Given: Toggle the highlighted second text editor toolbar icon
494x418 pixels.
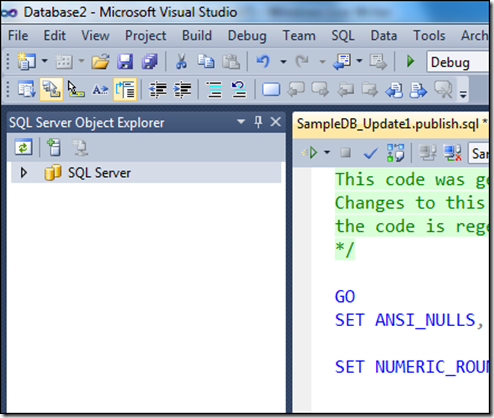Looking at the screenshot, I should [51, 89].
